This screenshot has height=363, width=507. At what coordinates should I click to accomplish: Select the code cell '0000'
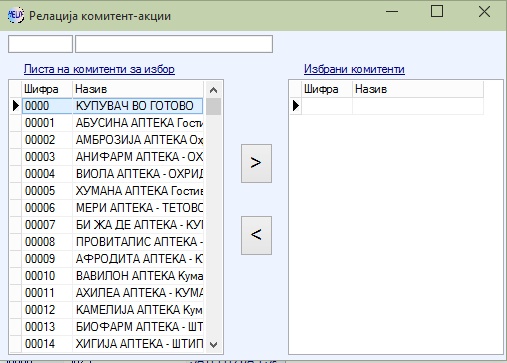[x=47, y=106]
